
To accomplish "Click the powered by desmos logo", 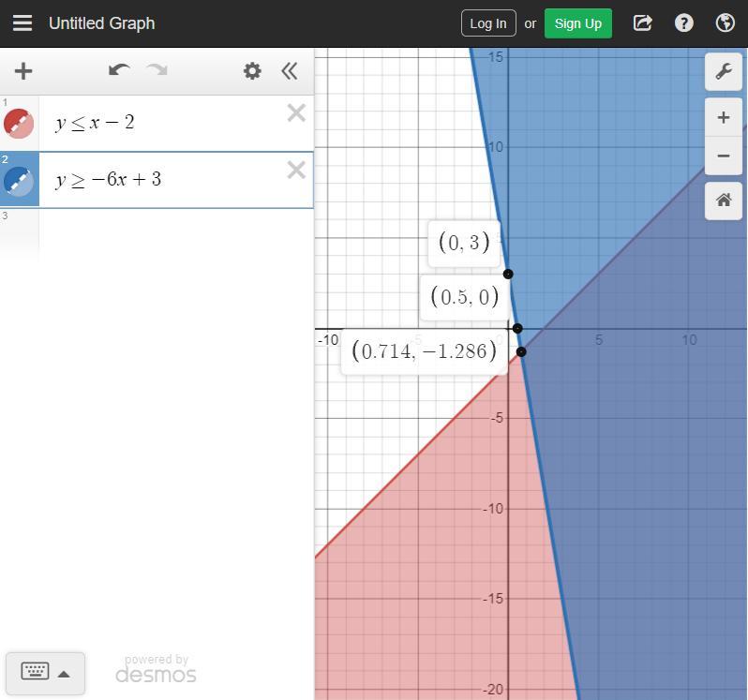I will [x=156, y=668].
